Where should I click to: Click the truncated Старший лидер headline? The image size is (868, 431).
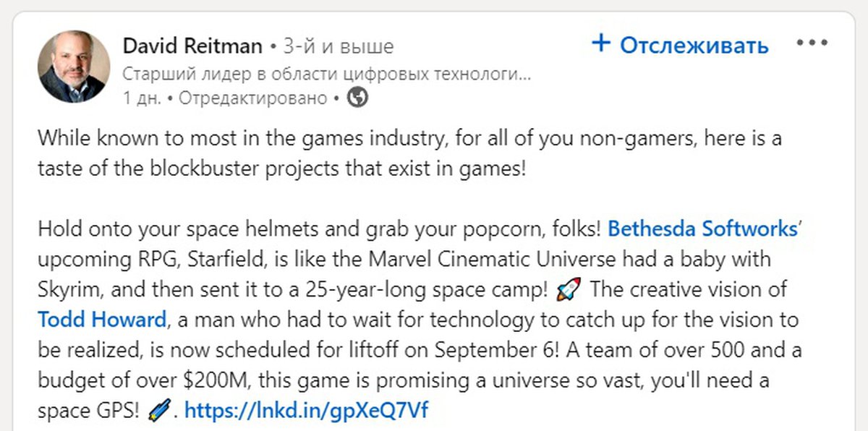[326, 74]
